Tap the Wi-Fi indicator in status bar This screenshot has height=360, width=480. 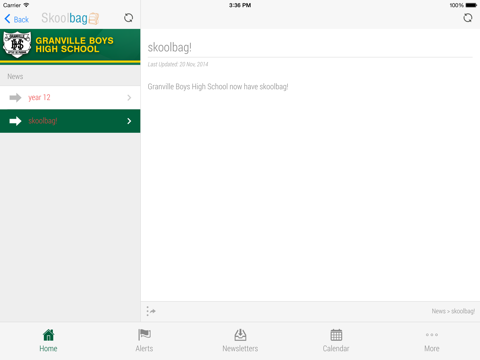coord(26,5)
